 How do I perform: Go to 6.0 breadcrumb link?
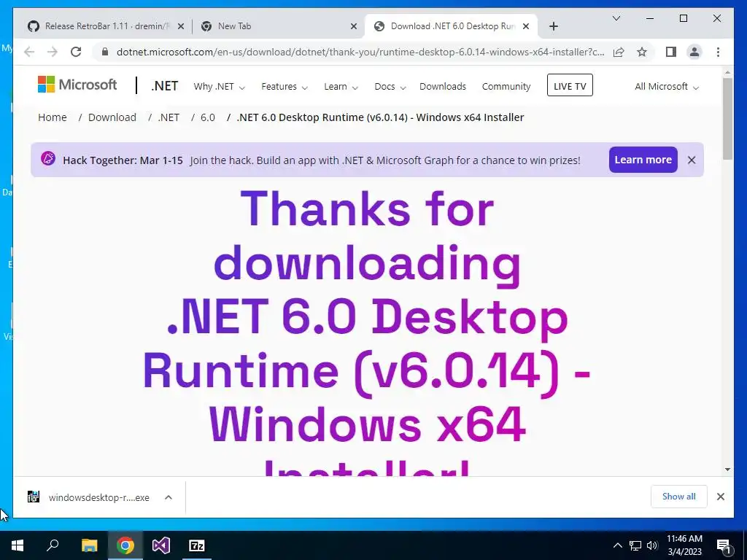[x=208, y=117]
